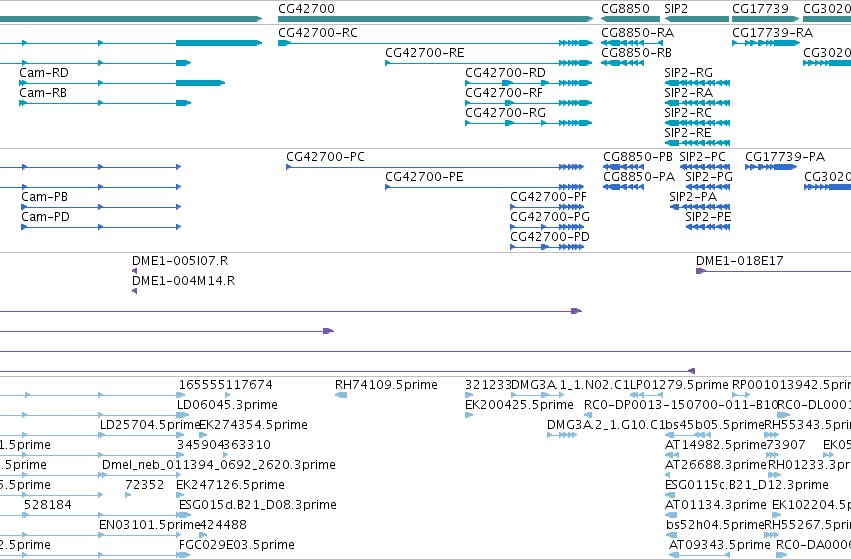The image size is (851, 560).
Task: Click the CG42700-RD transcript
Action: coord(529,83)
